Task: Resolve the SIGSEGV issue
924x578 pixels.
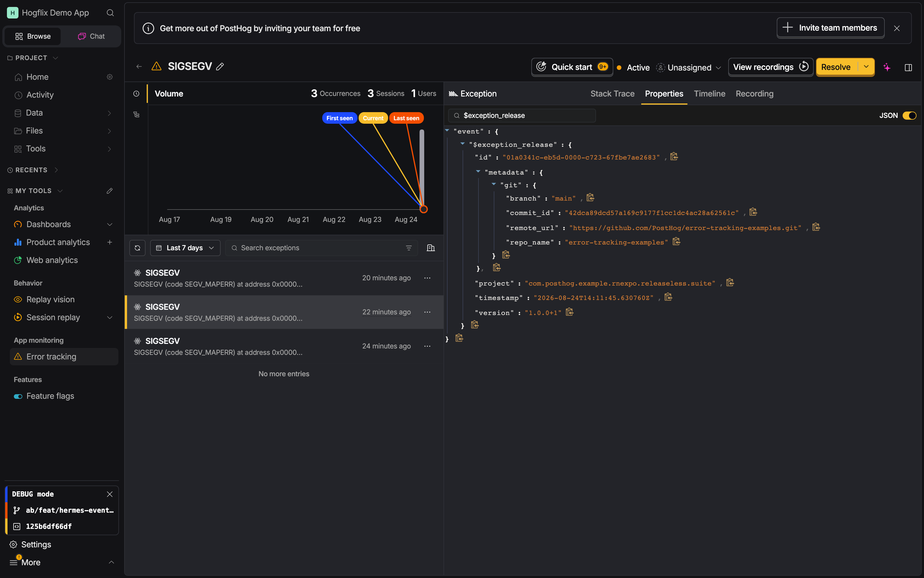Action: 836,67
